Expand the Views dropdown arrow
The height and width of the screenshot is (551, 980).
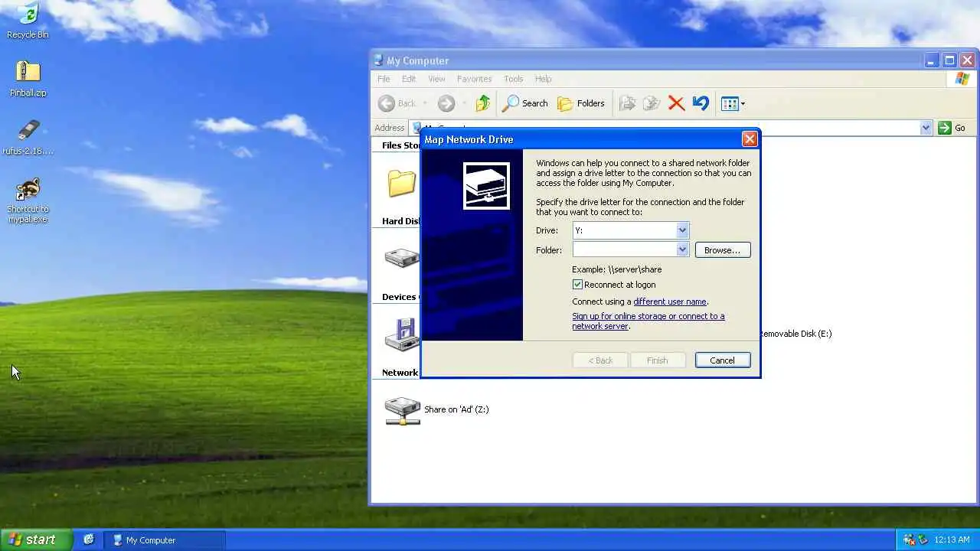[743, 104]
